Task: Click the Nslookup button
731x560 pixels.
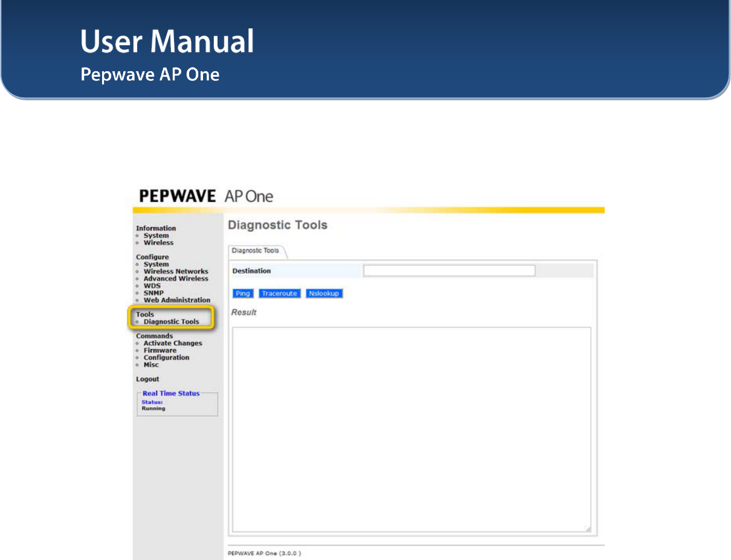Action: 324,294
